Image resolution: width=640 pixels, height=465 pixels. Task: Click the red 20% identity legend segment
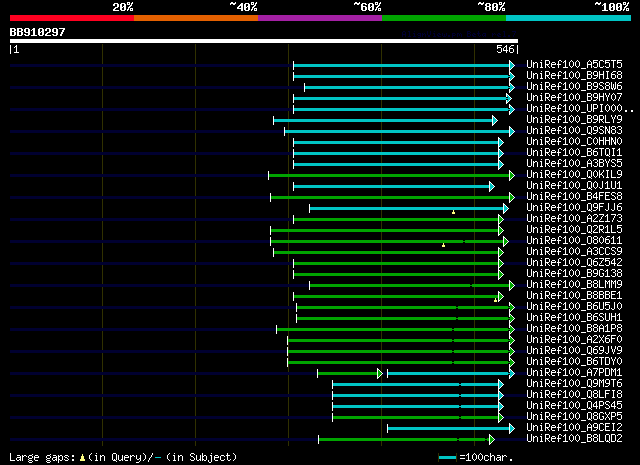click(x=72, y=18)
